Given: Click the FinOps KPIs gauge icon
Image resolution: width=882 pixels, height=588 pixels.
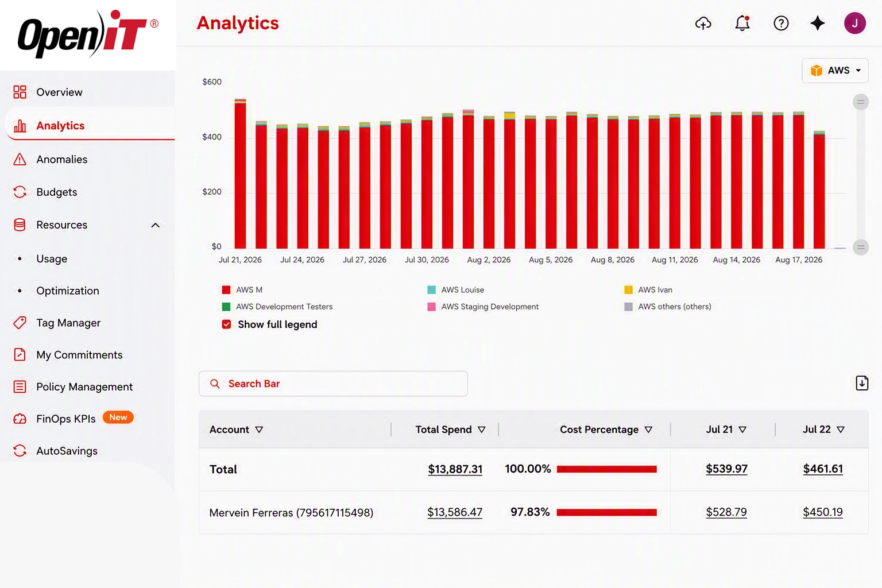Looking at the screenshot, I should click(x=20, y=419).
